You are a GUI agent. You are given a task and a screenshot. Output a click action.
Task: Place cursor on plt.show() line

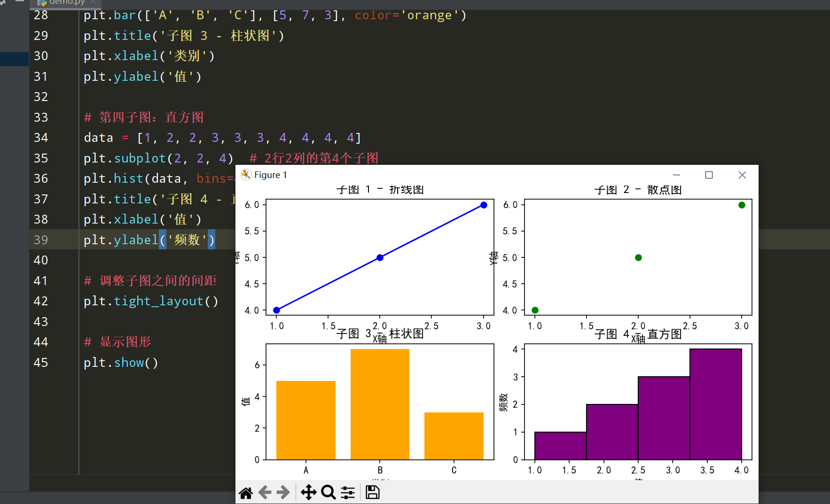(x=121, y=363)
